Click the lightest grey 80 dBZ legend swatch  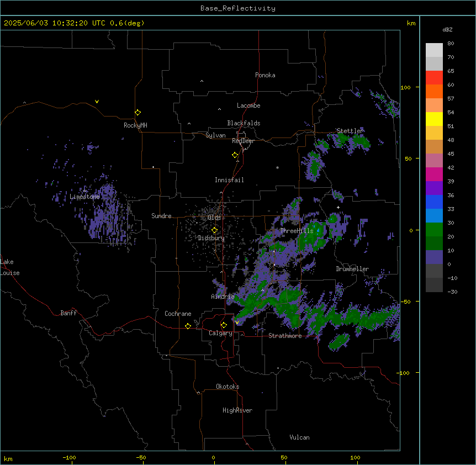click(x=434, y=50)
